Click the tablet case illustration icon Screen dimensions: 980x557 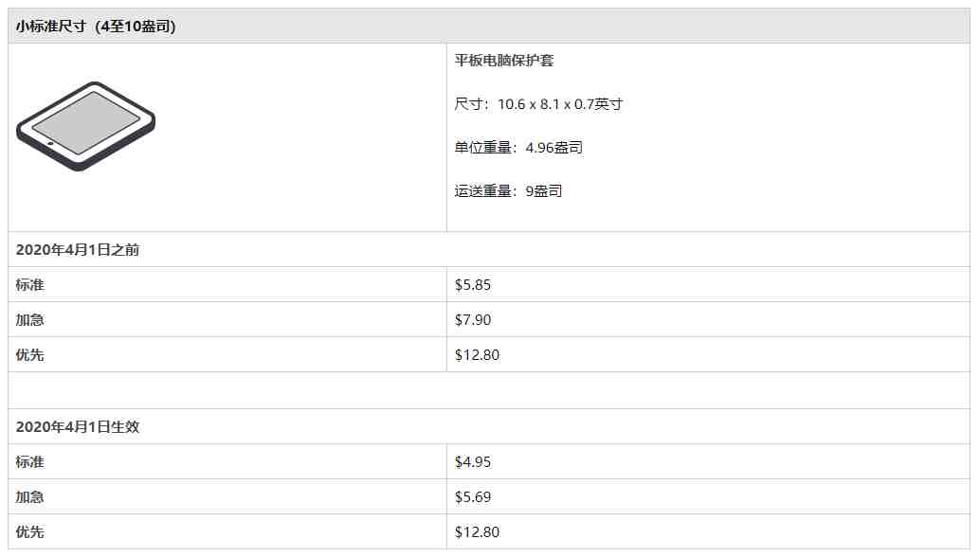(x=85, y=126)
